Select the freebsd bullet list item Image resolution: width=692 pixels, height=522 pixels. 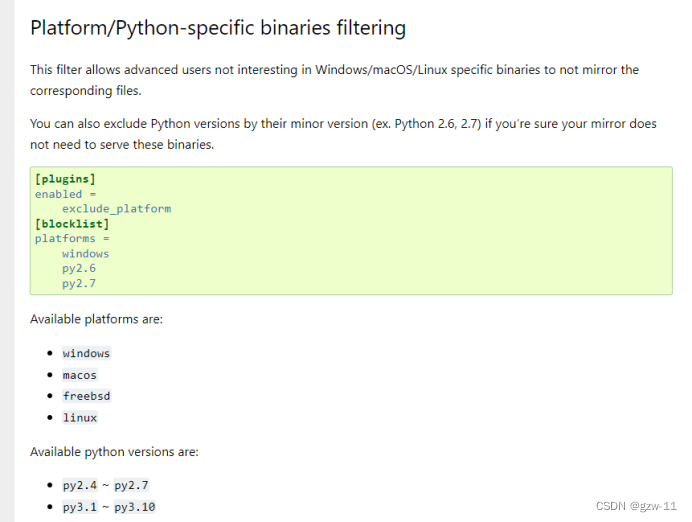(86, 396)
